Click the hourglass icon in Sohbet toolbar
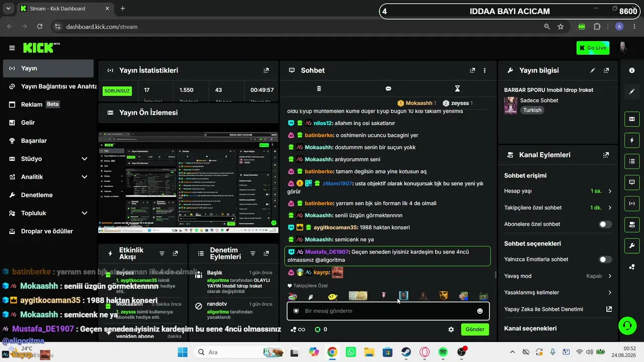 point(457,88)
